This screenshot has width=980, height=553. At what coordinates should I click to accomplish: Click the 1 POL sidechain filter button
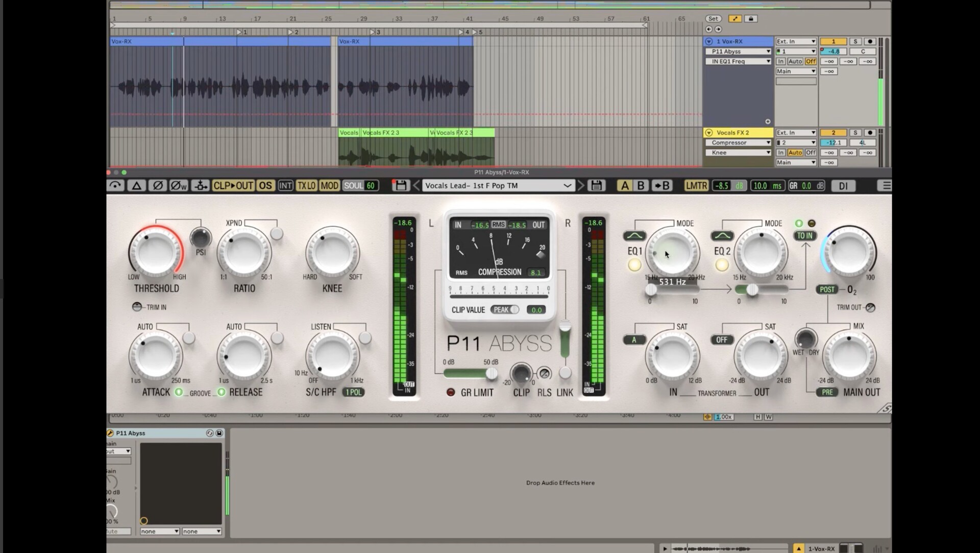click(x=353, y=392)
